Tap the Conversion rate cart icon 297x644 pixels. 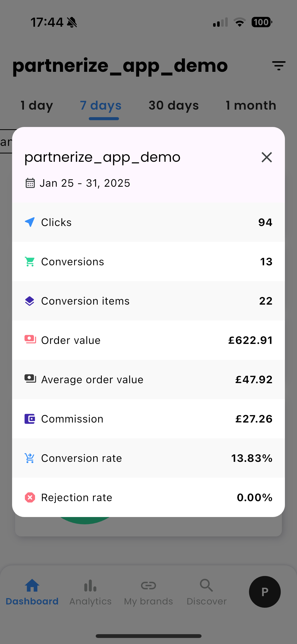30,458
